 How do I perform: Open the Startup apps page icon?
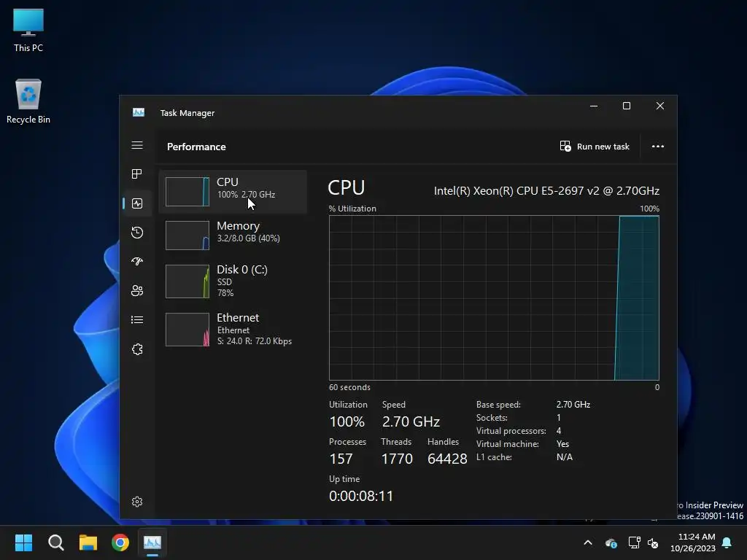click(x=137, y=262)
